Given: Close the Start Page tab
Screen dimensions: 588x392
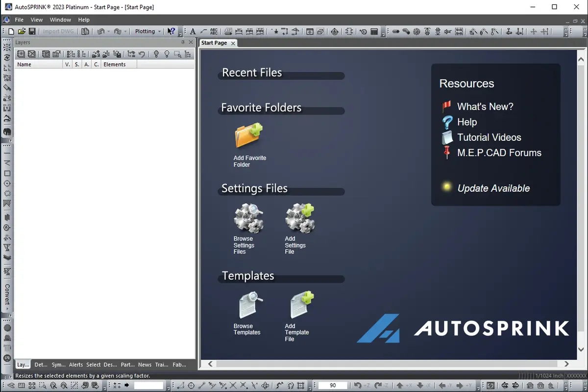Looking at the screenshot, I should [x=233, y=43].
